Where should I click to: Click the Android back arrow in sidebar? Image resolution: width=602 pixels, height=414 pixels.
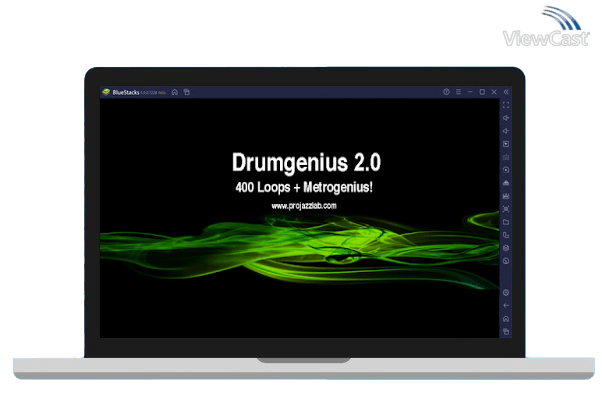[506, 306]
